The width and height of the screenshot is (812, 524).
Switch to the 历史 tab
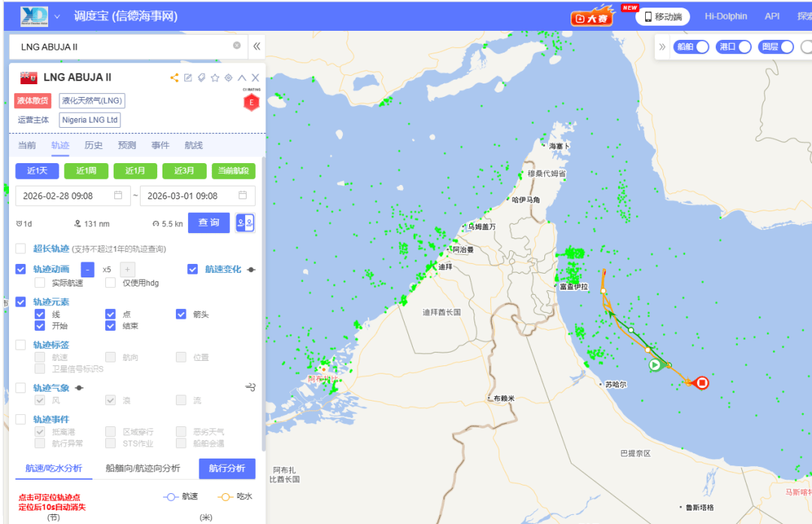[93, 145]
